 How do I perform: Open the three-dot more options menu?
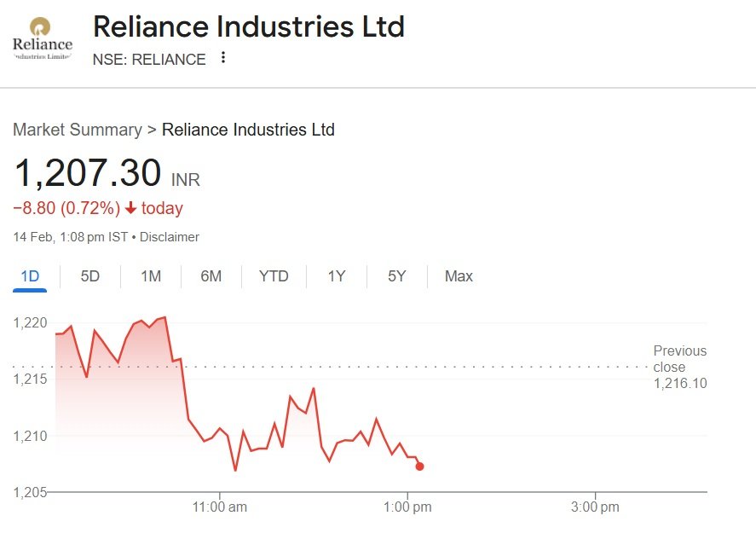(x=223, y=58)
